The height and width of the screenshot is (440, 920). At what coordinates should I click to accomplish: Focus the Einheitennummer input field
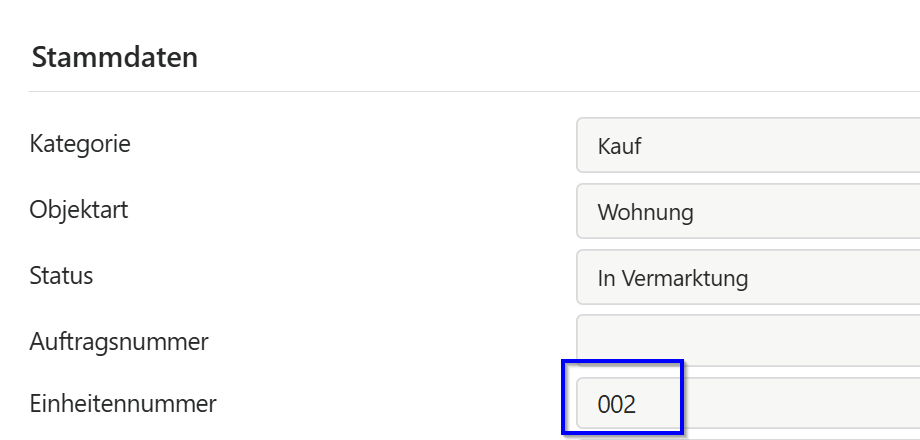click(x=748, y=404)
